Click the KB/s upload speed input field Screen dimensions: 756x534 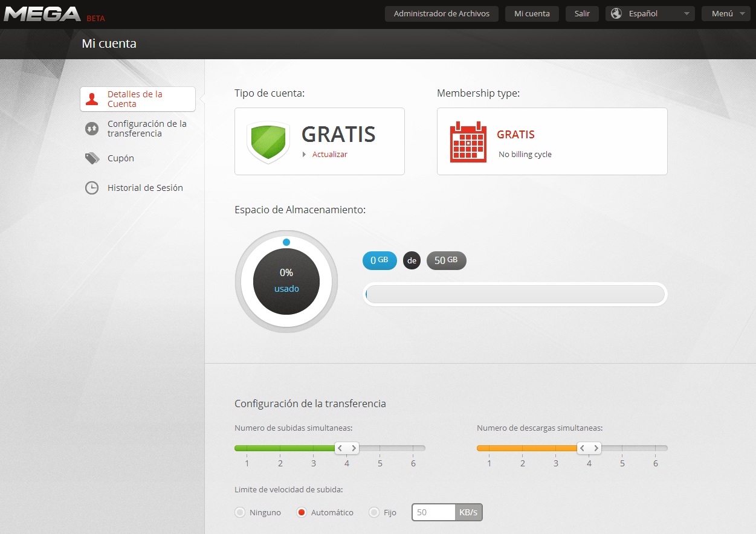[433, 512]
